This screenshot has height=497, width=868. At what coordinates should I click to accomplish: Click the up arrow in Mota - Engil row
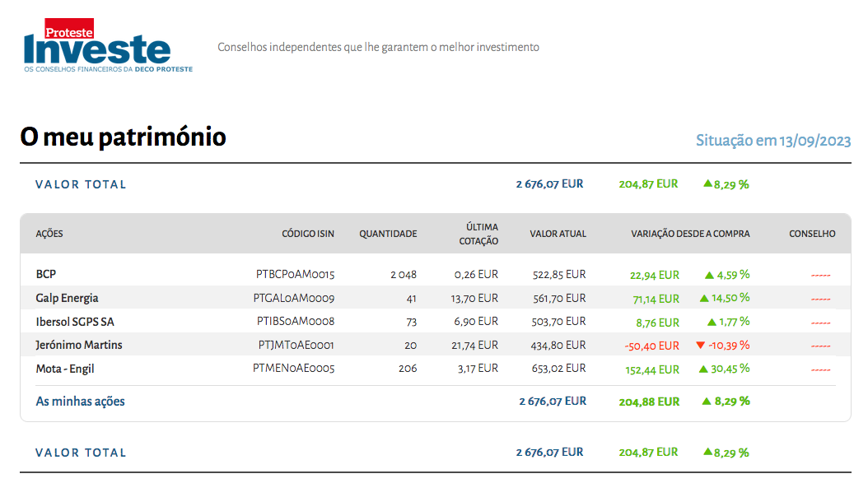tap(703, 369)
